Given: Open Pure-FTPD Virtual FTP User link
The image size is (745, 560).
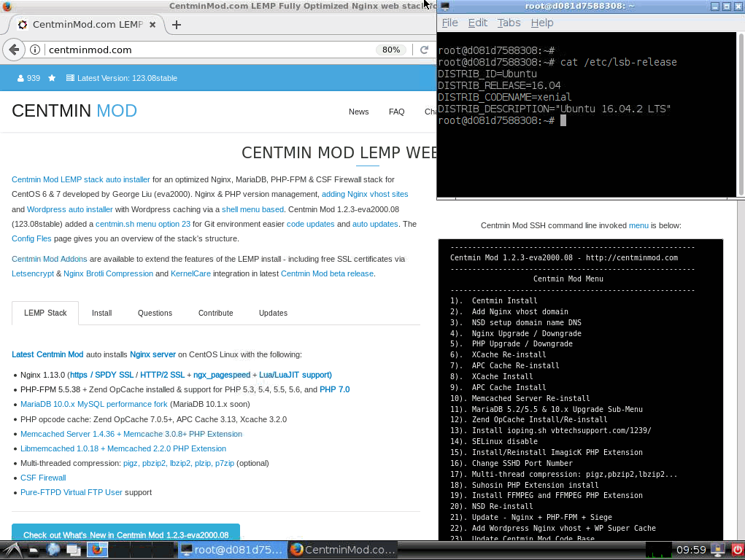Looking at the screenshot, I should point(72,493).
